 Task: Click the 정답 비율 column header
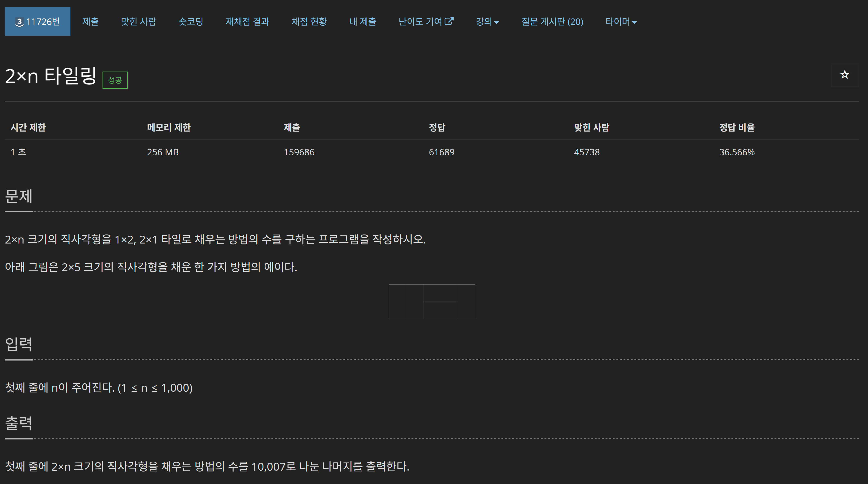tap(737, 127)
